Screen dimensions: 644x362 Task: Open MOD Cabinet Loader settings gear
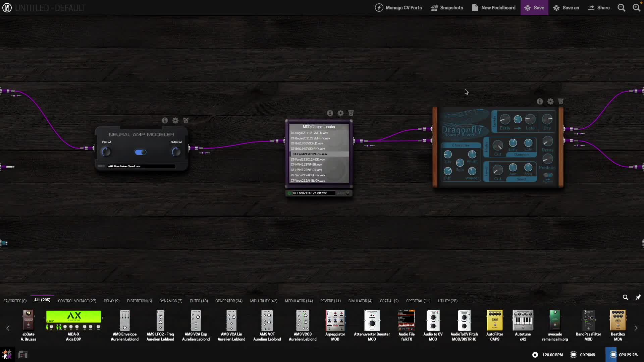tap(340, 113)
